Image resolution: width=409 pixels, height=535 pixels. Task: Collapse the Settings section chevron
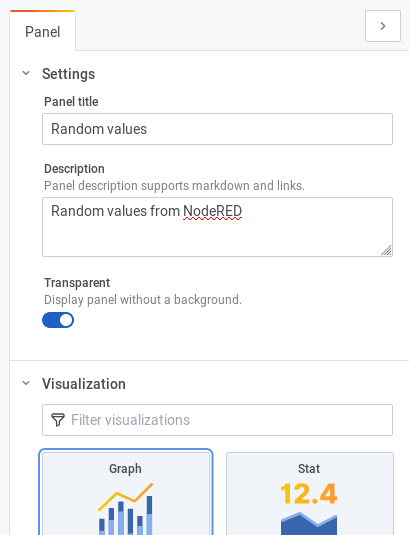(26, 73)
